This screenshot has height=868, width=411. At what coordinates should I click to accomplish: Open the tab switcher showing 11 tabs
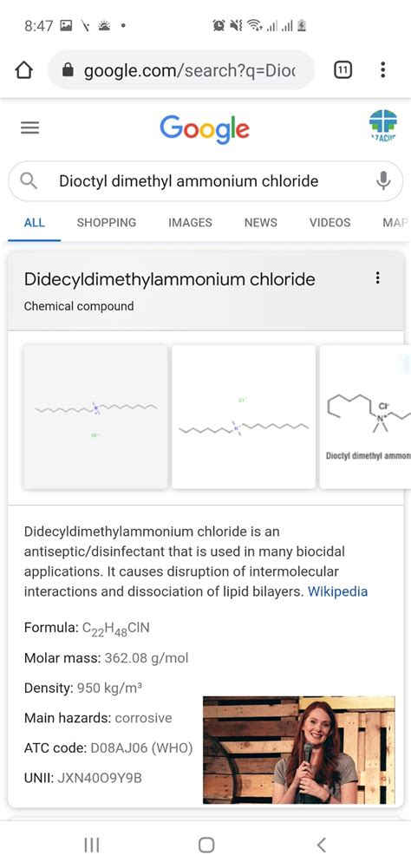tap(342, 69)
